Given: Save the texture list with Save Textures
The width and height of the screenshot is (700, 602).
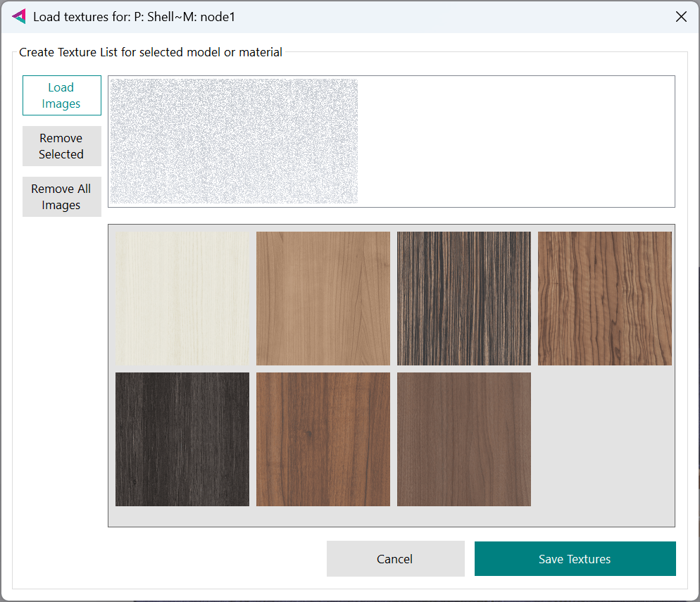Looking at the screenshot, I should 575,559.
